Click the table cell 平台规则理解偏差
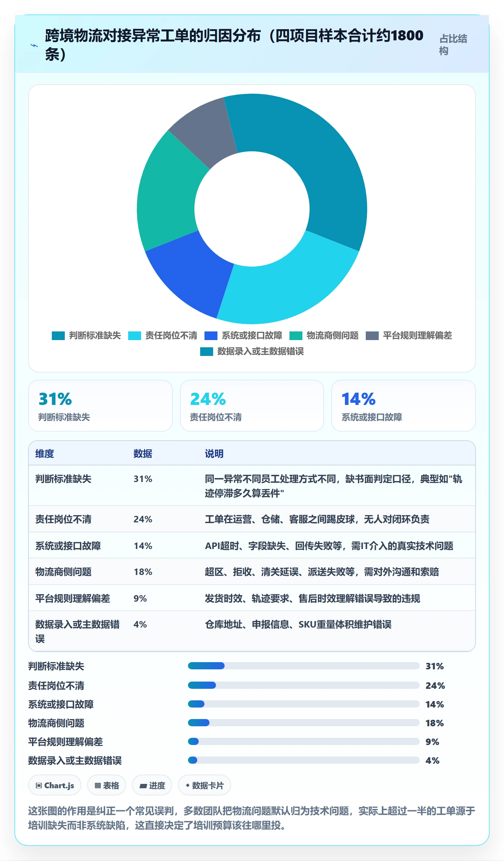The height and width of the screenshot is (861, 504). click(x=73, y=598)
